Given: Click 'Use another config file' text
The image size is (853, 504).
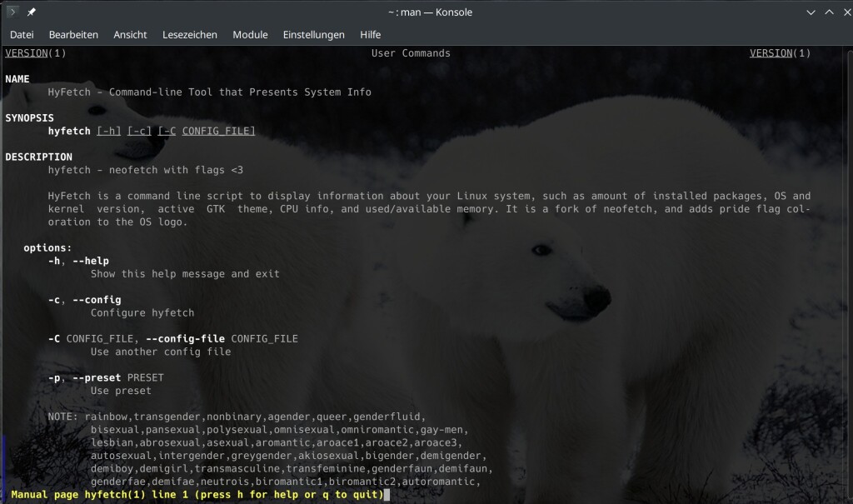Looking at the screenshot, I should tap(161, 352).
